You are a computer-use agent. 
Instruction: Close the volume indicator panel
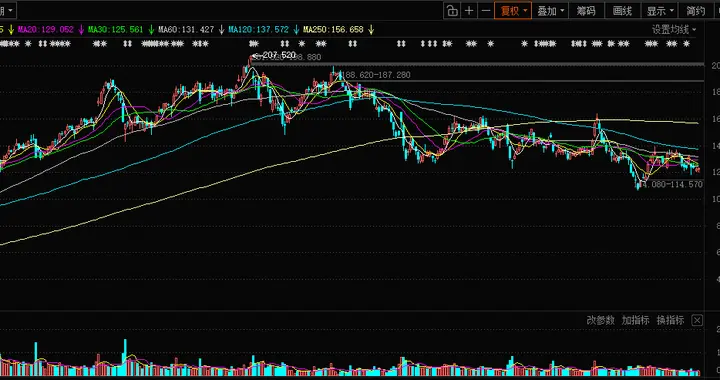click(697, 320)
